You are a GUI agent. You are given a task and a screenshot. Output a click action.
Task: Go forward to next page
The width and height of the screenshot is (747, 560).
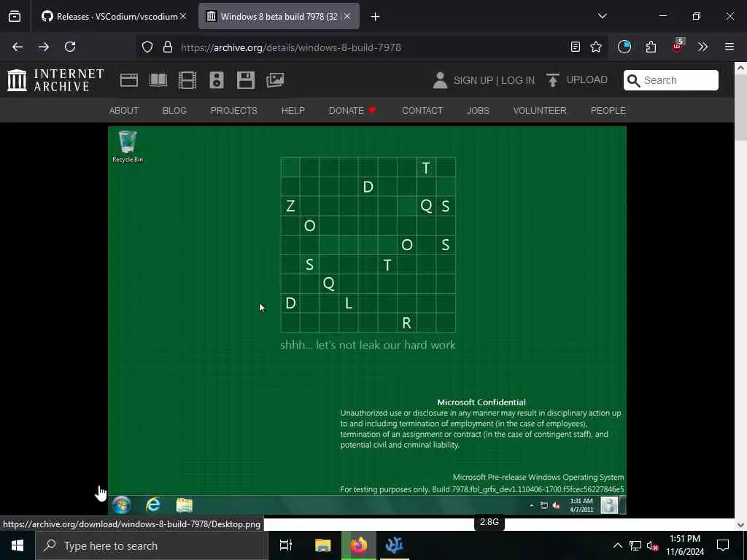44,47
